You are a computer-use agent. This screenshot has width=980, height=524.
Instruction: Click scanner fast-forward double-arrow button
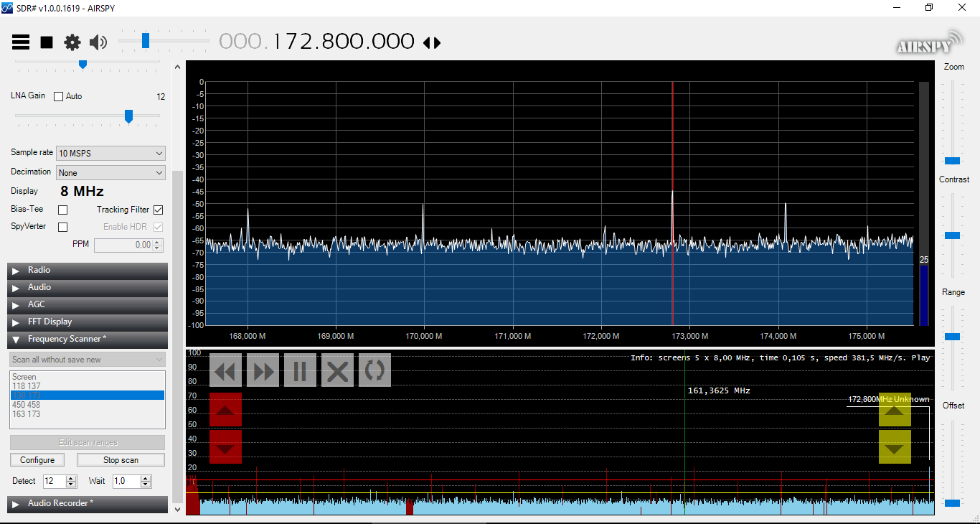tap(263, 370)
